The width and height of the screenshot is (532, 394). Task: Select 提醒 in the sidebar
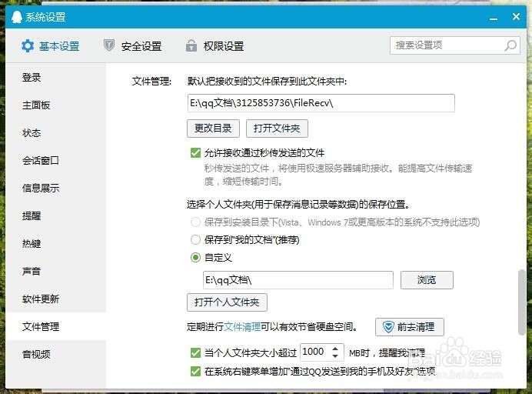[x=55, y=215]
